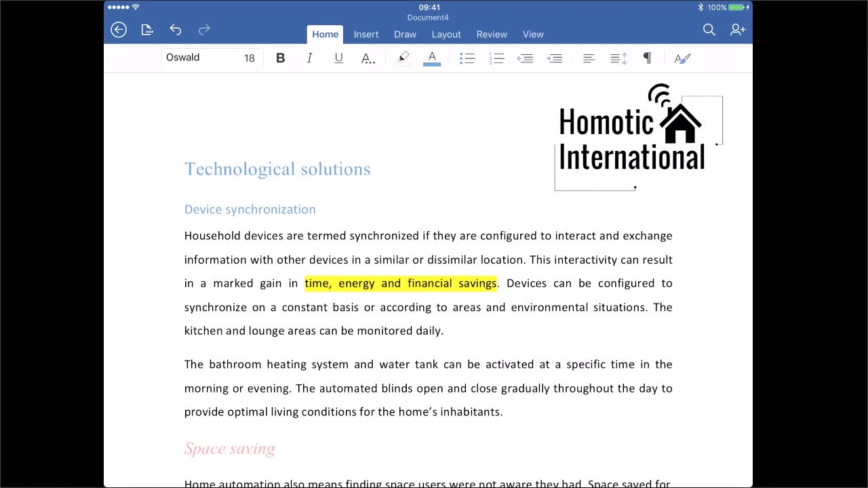The width and height of the screenshot is (868, 488).
Task: Apply numbered list formatting
Action: coord(496,58)
